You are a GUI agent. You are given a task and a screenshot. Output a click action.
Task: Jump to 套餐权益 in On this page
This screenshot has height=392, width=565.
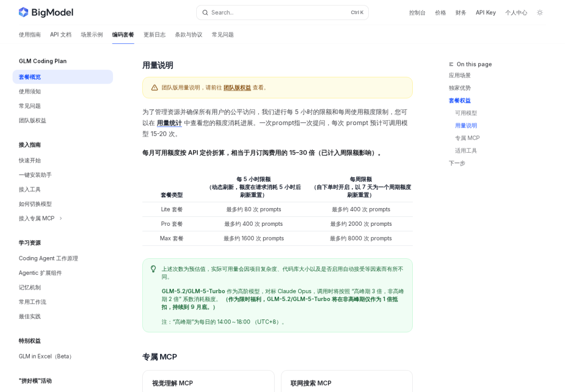(459, 100)
